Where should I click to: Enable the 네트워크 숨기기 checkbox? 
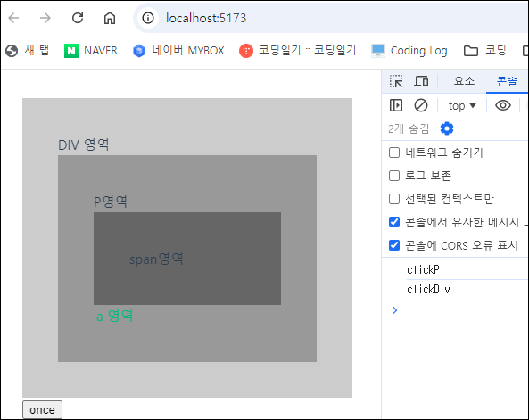(394, 152)
